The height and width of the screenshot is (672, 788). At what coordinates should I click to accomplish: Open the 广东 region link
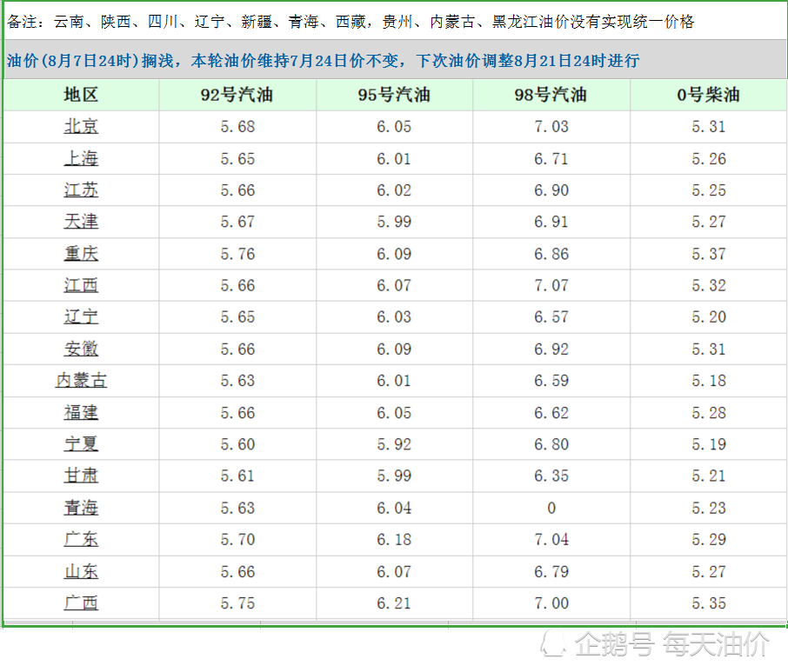(81, 539)
